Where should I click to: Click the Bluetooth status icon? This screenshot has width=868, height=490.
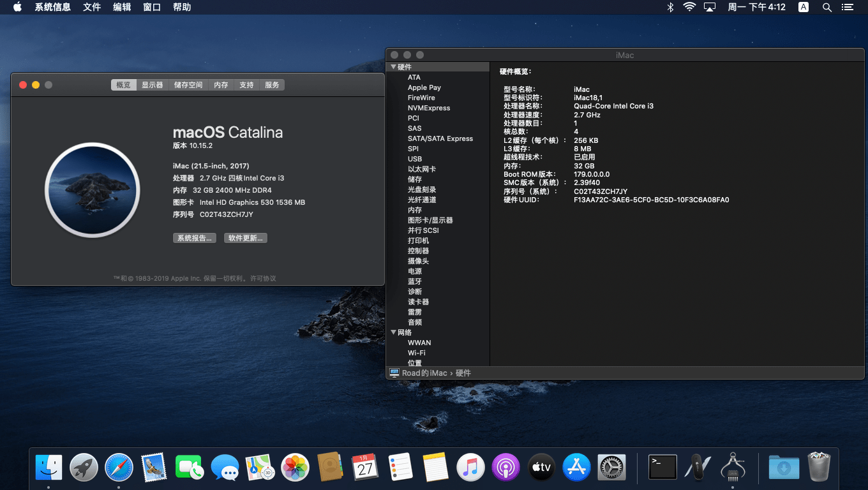click(670, 7)
